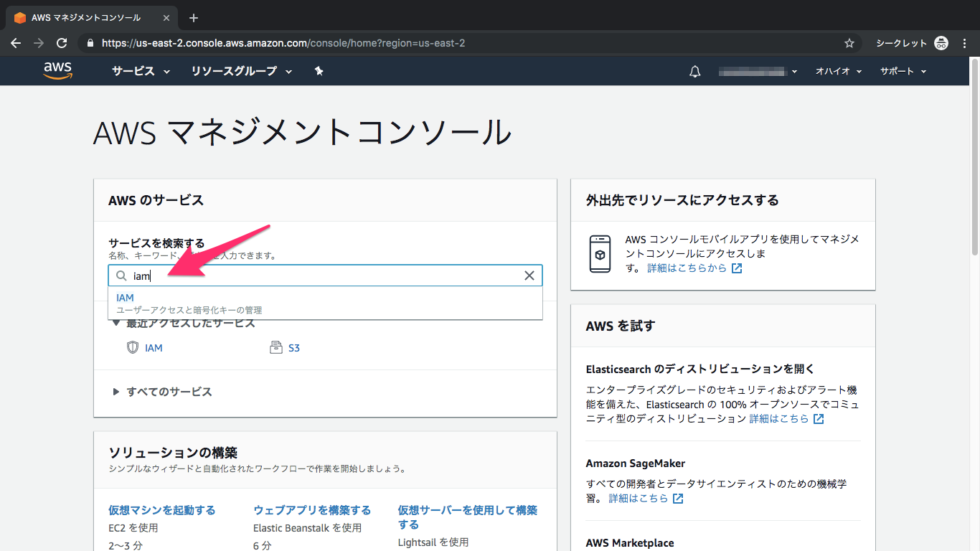The image size is (980, 551).
Task: Open the notifications bell icon
Action: [x=694, y=72]
